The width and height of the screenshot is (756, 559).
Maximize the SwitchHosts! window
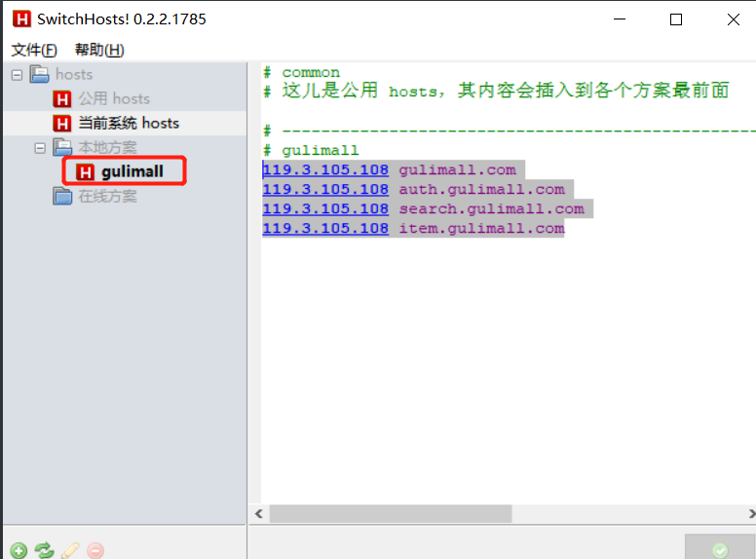[x=676, y=19]
